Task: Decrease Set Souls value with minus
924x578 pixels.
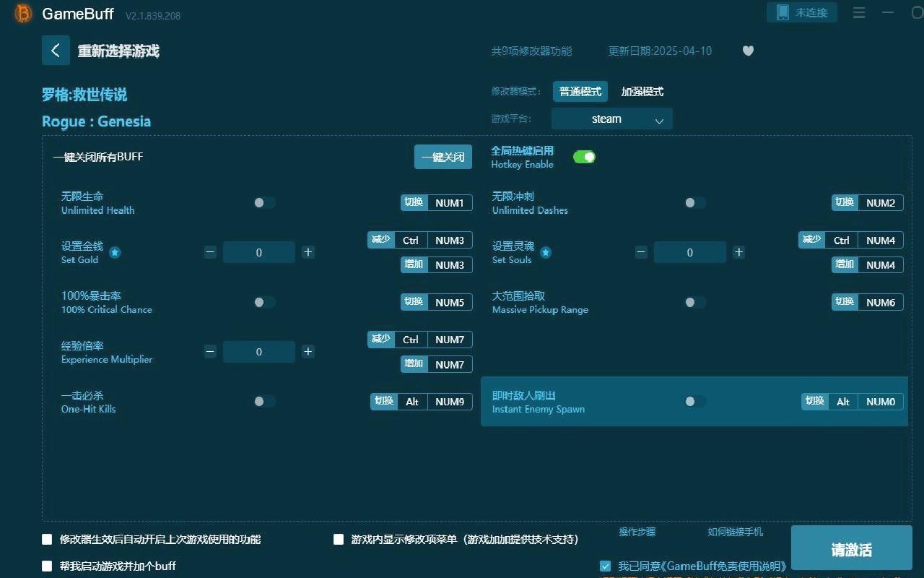Action: pyautogui.click(x=641, y=252)
